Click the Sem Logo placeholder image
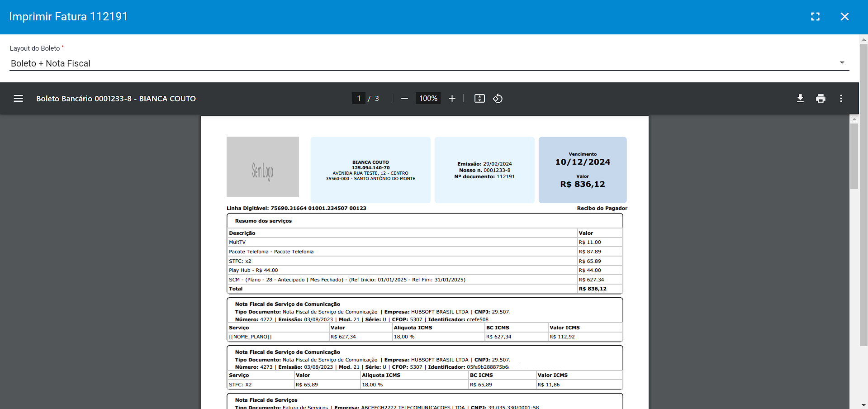Viewport: 868px width, 409px height. pos(263,167)
